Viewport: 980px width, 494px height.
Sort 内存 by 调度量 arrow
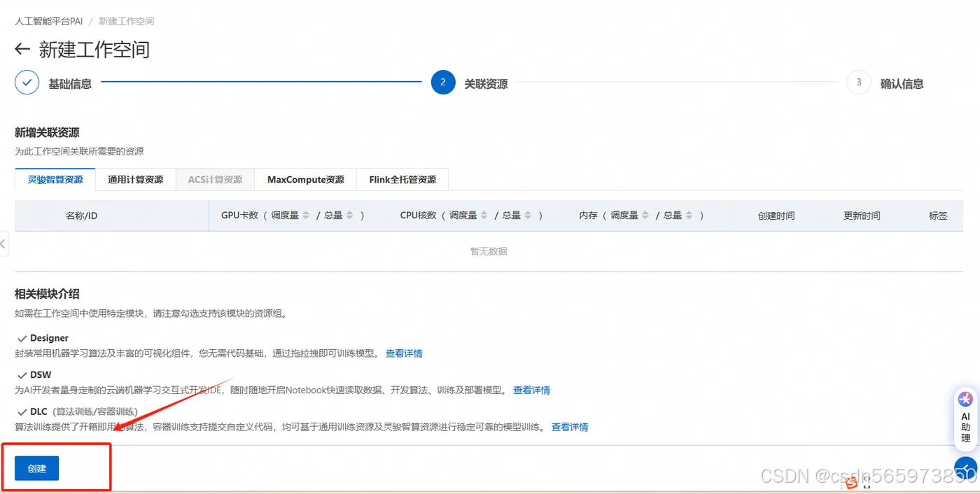645,215
